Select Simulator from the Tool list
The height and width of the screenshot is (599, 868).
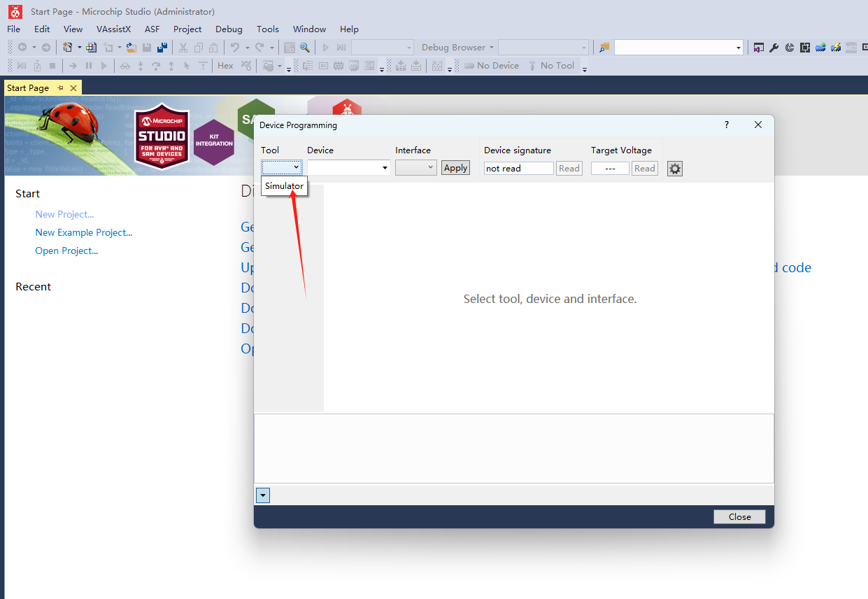(285, 185)
